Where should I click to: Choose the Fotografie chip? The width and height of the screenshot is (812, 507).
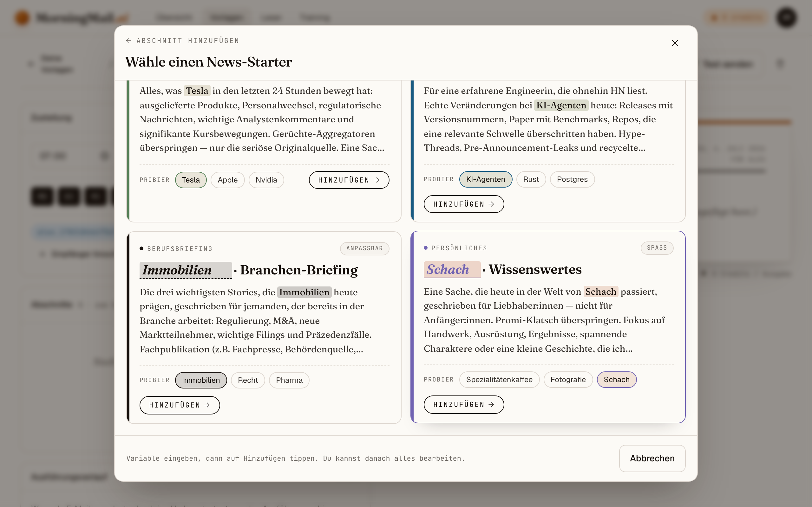pos(568,380)
